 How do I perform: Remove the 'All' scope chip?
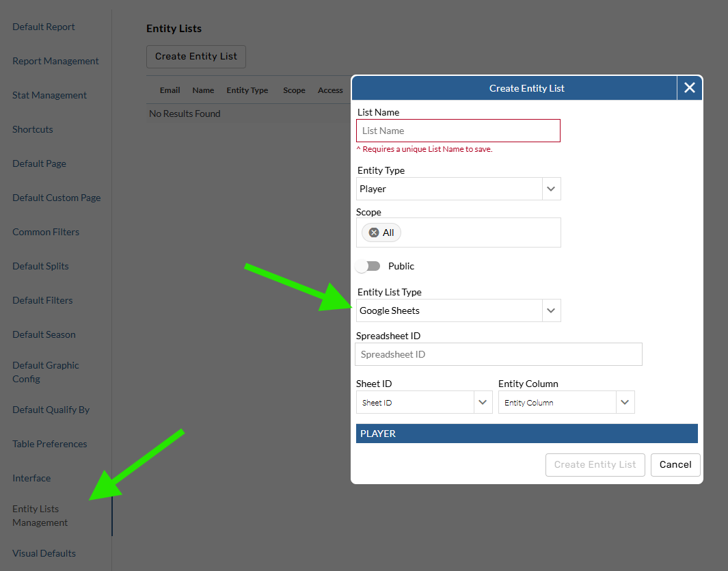point(374,233)
